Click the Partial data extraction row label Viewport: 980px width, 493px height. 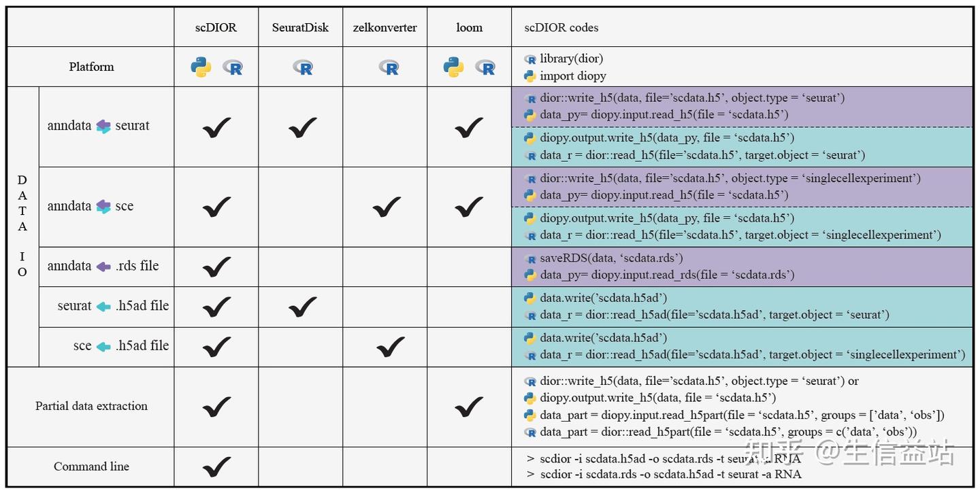[x=91, y=406]
